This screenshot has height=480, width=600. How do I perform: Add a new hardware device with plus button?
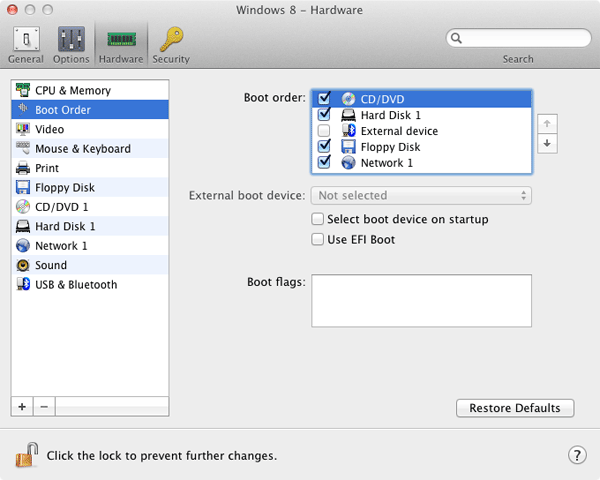22,407
